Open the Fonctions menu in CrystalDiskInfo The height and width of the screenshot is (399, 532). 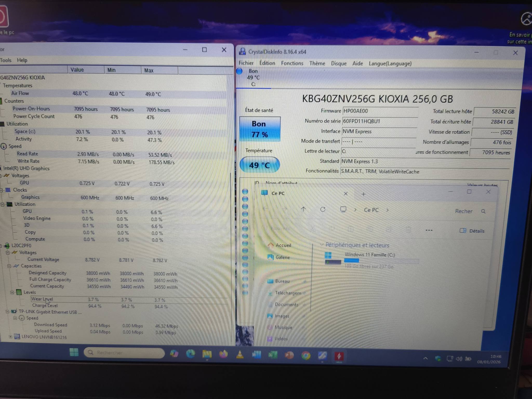pyautogui.click(x=292, y=63)
